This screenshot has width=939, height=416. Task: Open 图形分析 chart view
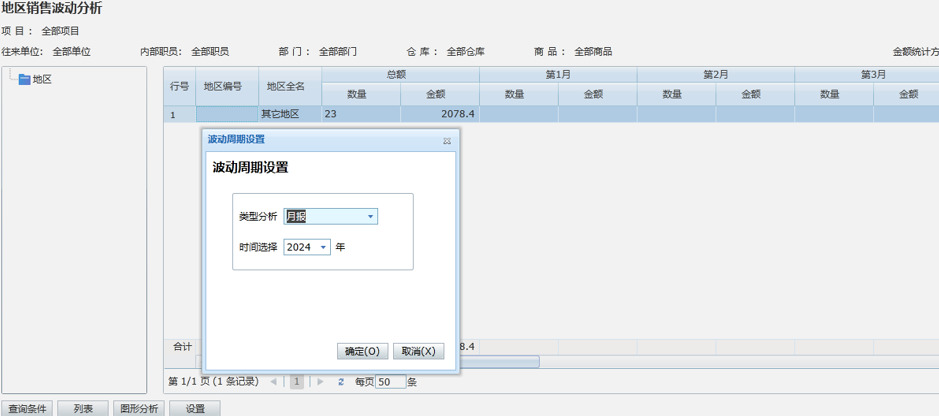[x=138, y=408]
